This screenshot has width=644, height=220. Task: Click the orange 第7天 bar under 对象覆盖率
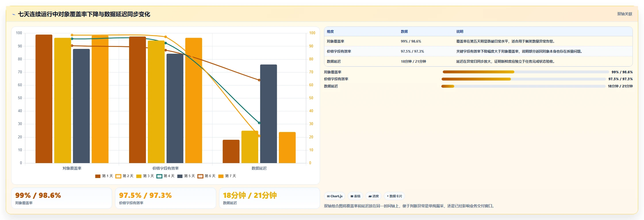(x=100, y=100)
